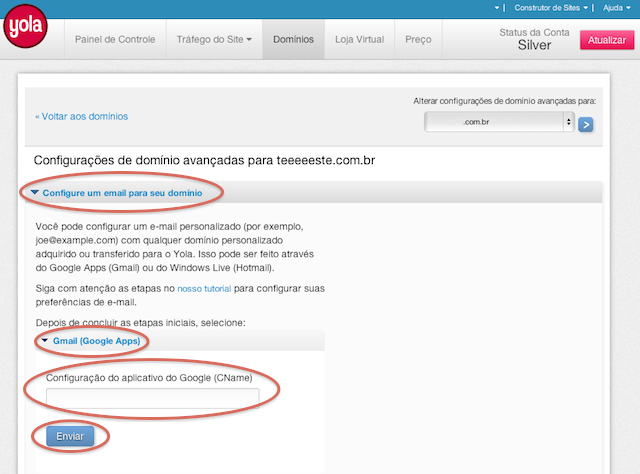The width and height of the screenshot is (640, 474).
Task: Switch to the Domínios tab
Action: (293, 40)
